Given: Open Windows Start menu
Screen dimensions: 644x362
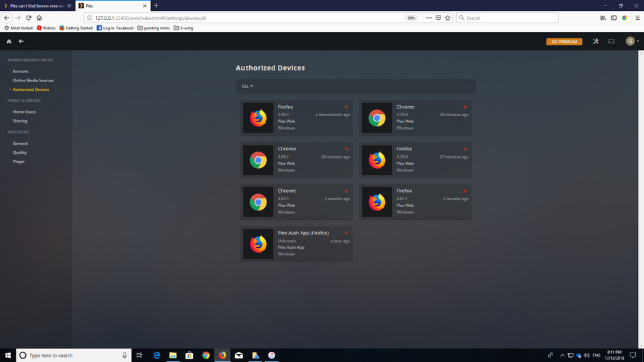Looking at the screenshot, I should [x=8, y=355].
